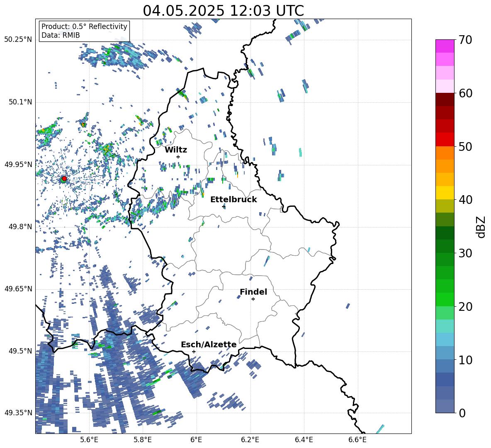
Task: Click the dBZ colorbar axis label
Action: 481,227
